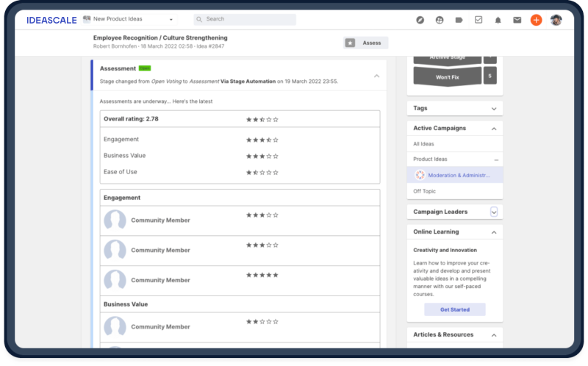Image resolution: width=588 pixels, height=366 pixels.
Task: Select All Ideas campaign
Action: coord(423,144)
